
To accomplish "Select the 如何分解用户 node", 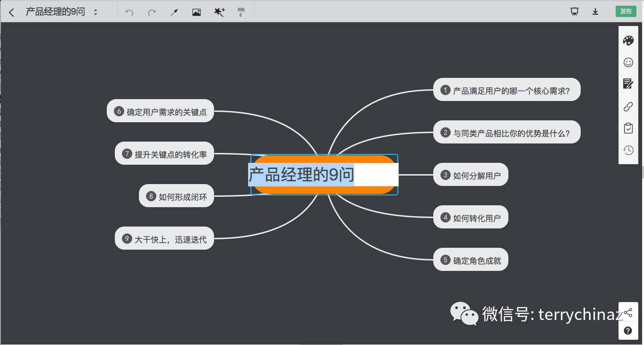I will click(471, 175).
